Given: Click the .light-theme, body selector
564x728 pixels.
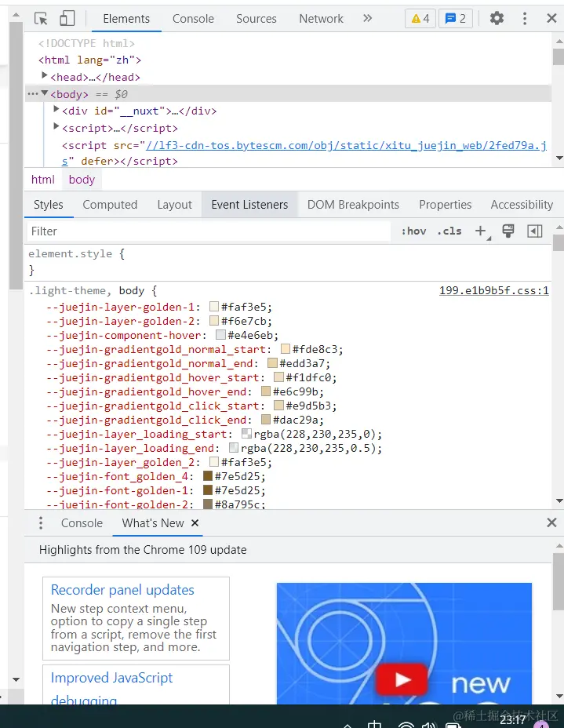Looking at the screenshot, I should tap(86, 290).
